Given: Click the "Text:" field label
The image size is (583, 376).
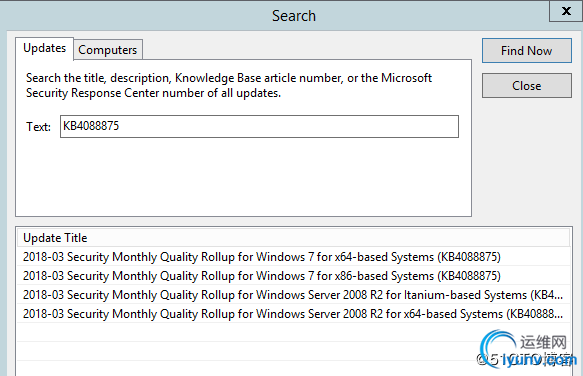Looking at the screenshot, I should point(38,127).
